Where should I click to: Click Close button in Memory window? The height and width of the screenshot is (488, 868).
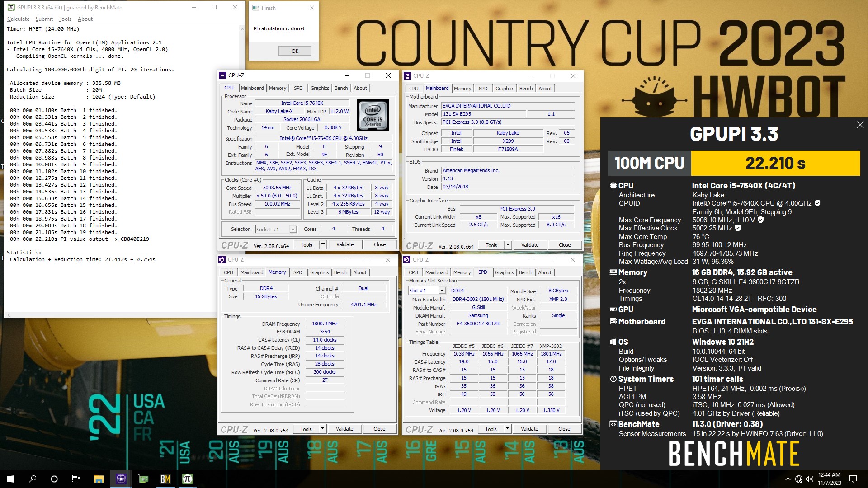[x=379, y=429]
